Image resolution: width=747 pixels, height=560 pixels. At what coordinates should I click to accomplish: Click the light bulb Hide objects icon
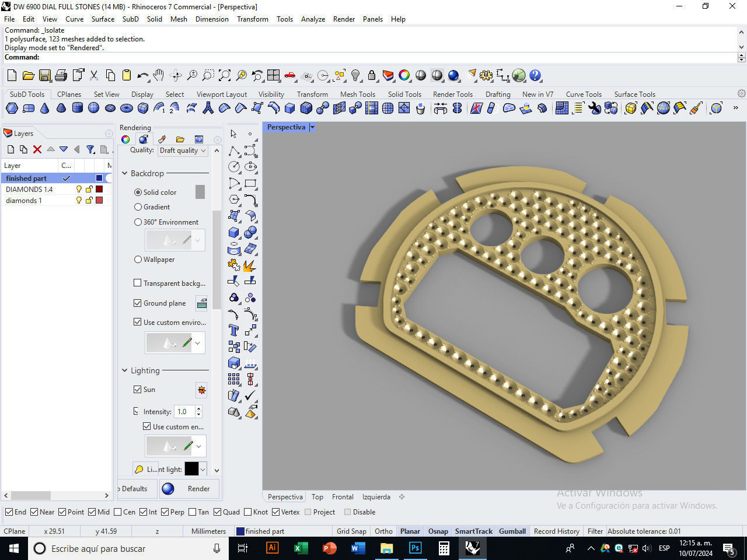point(355,75)
